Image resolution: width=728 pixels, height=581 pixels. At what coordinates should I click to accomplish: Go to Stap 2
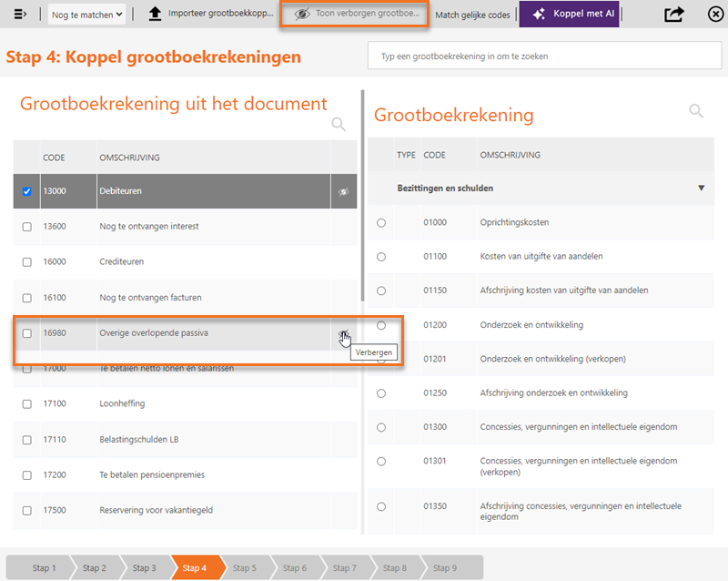click(95, 567)
